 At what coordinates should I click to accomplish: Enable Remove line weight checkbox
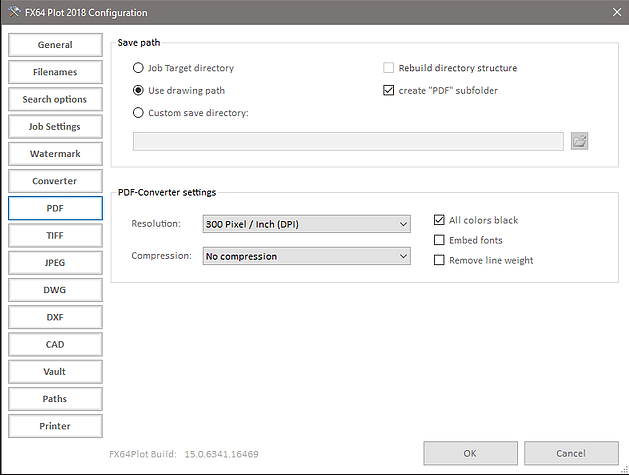coord(439,260)
